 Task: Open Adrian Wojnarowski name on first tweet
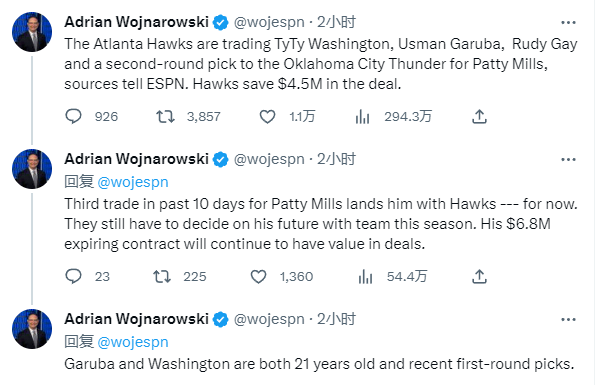point(136,22)
